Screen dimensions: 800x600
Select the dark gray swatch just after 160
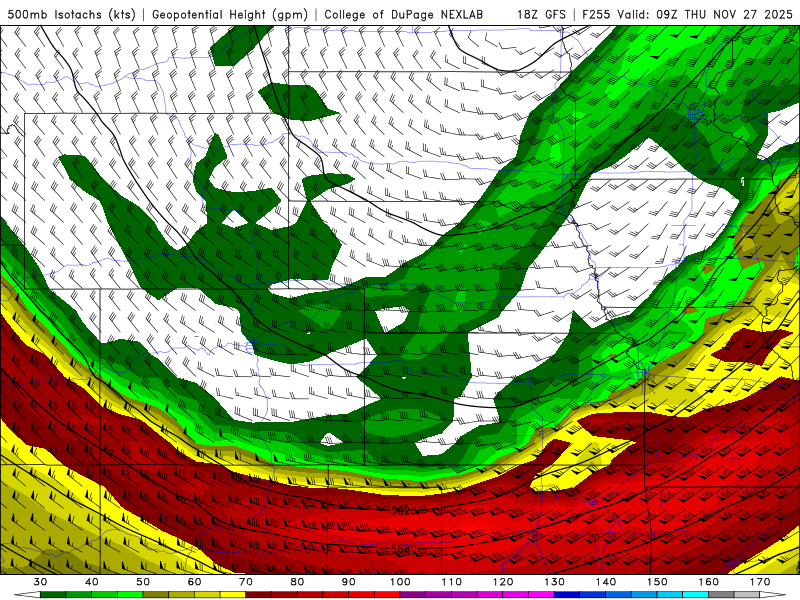[721, 594]
